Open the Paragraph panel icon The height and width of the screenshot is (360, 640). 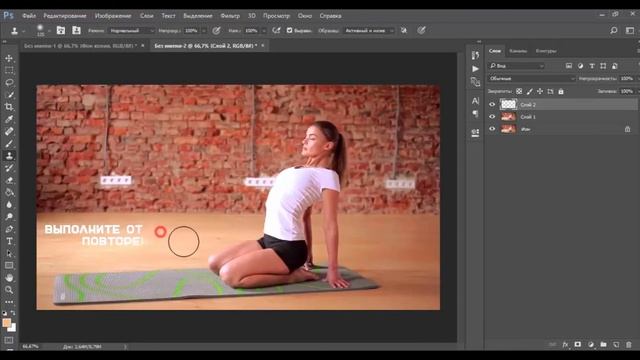point(475,113)
